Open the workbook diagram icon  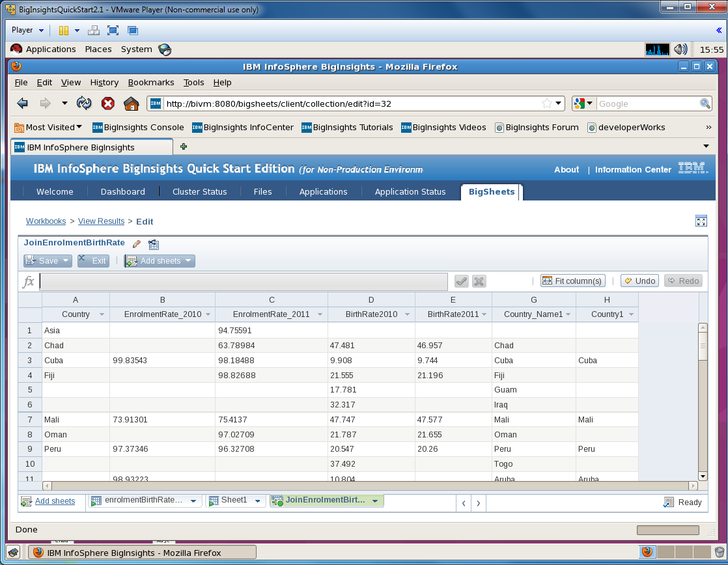(x=154, y=244)
